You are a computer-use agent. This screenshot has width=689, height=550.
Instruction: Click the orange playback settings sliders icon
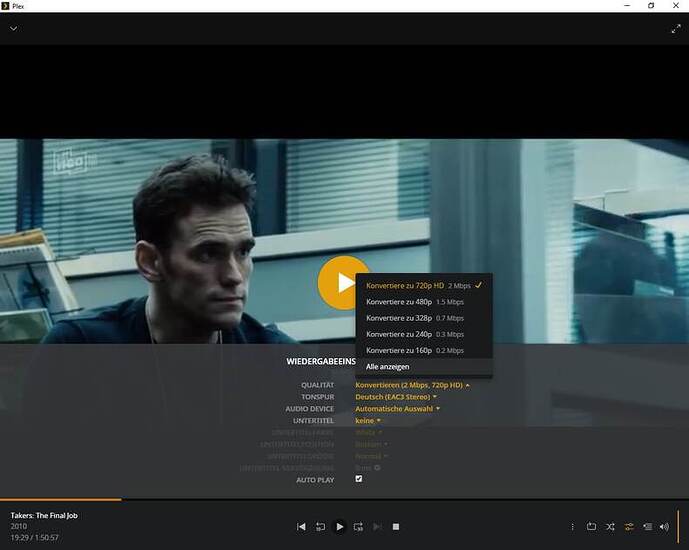click(629, 526)
